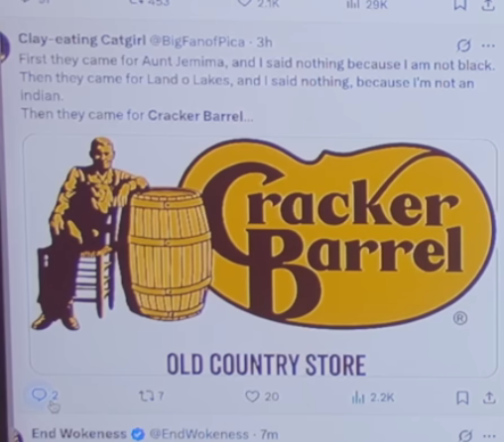The height and width of the screenshot is (442, 504).
Task: Open End Wokeness profile name
Action: 78,433
